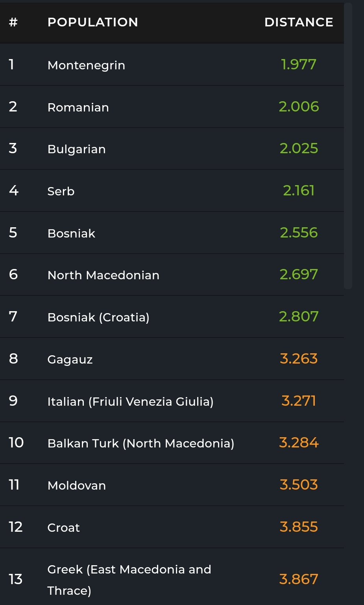The height and width of the screenshot is (605, 364).
Task: Select Balkan Turk (North Macedonia) name
Action: tap(140, 443)
